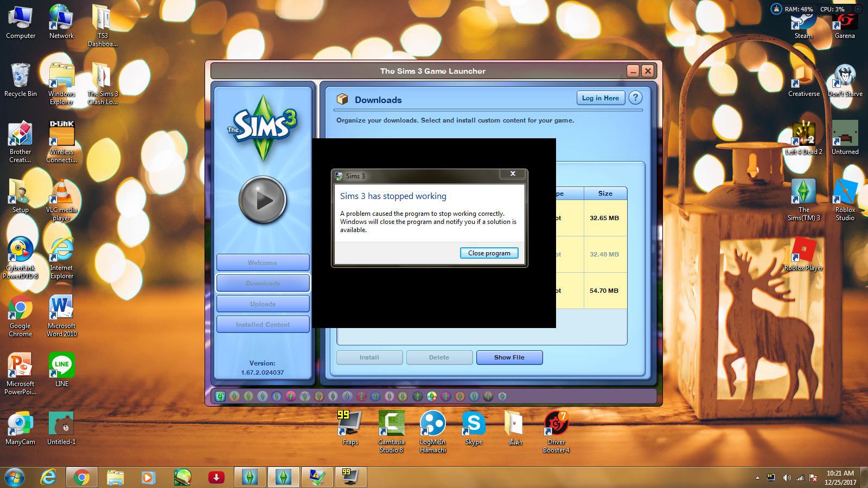
Task: Click the Install button in launcher
Action: [x=369, y=357]
